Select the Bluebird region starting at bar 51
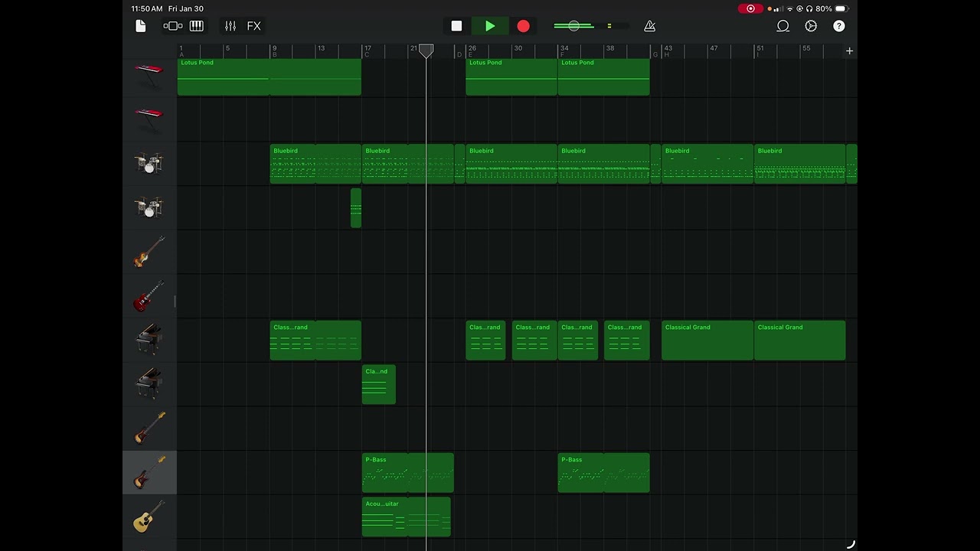 pos(799,164)
